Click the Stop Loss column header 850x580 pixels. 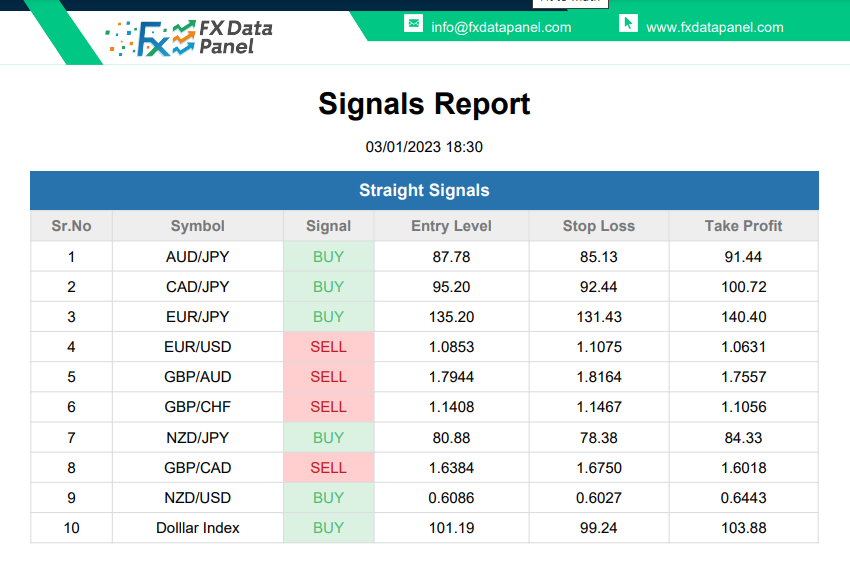(599, 226)
